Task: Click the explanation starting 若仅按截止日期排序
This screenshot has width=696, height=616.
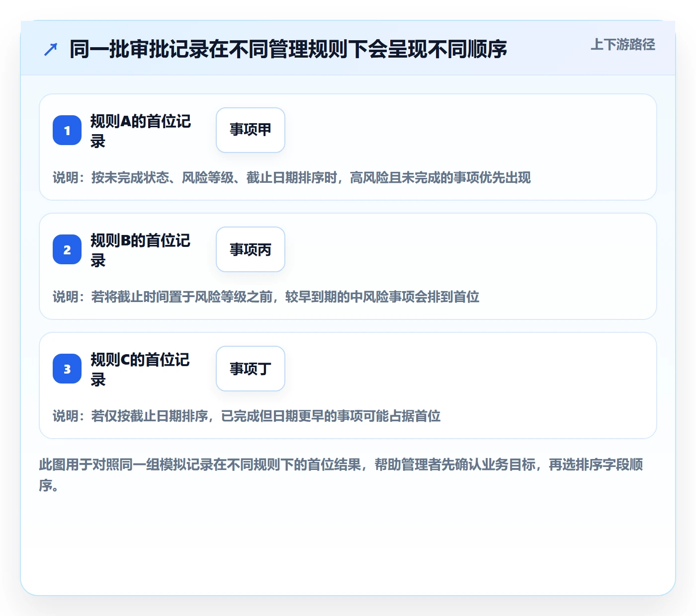Action: tap(247, 416)
